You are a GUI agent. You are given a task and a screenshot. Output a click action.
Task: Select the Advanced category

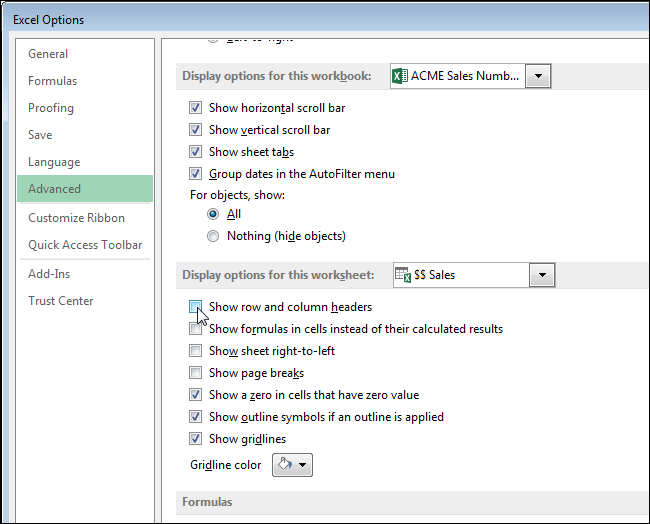85,189
